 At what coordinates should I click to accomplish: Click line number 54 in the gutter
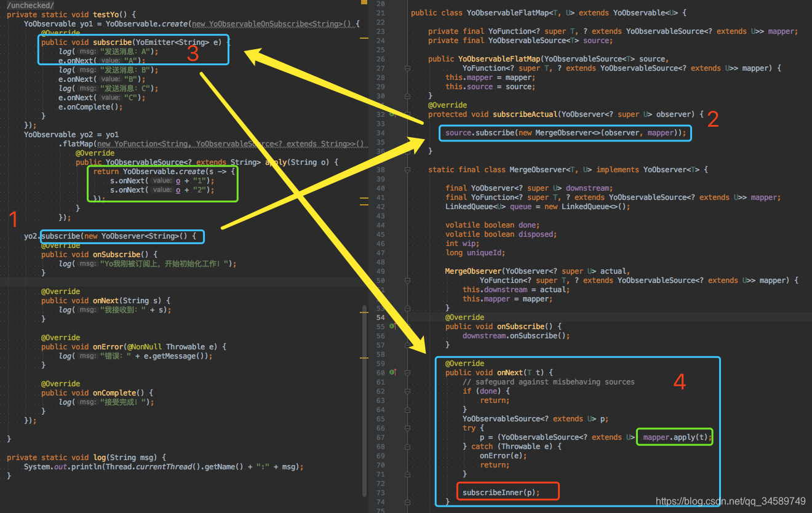[x=380, y=317]
